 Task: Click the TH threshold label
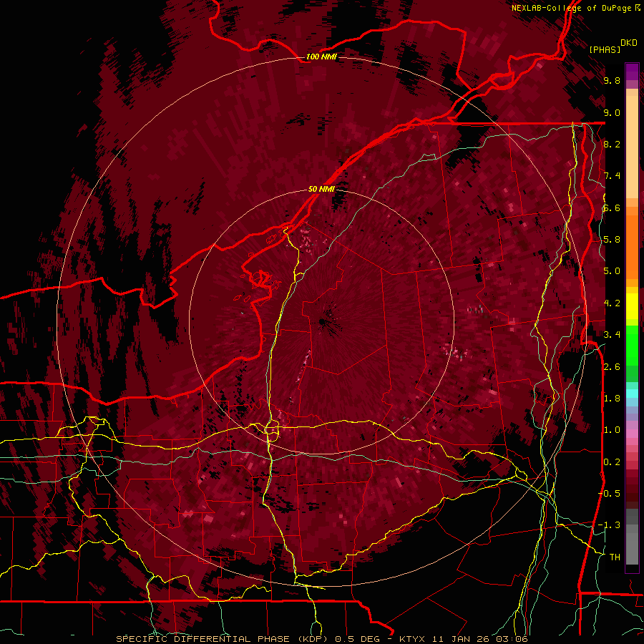click(615, 557)
